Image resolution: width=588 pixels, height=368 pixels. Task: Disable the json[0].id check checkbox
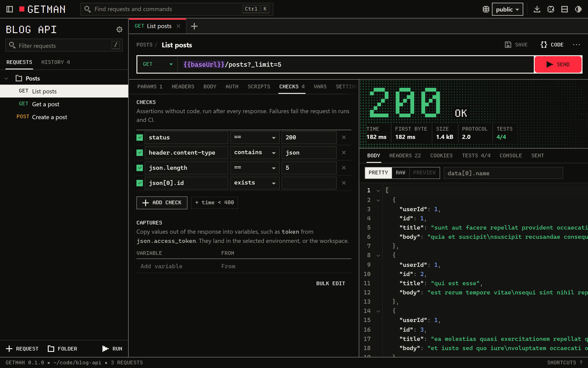point(139,183)
